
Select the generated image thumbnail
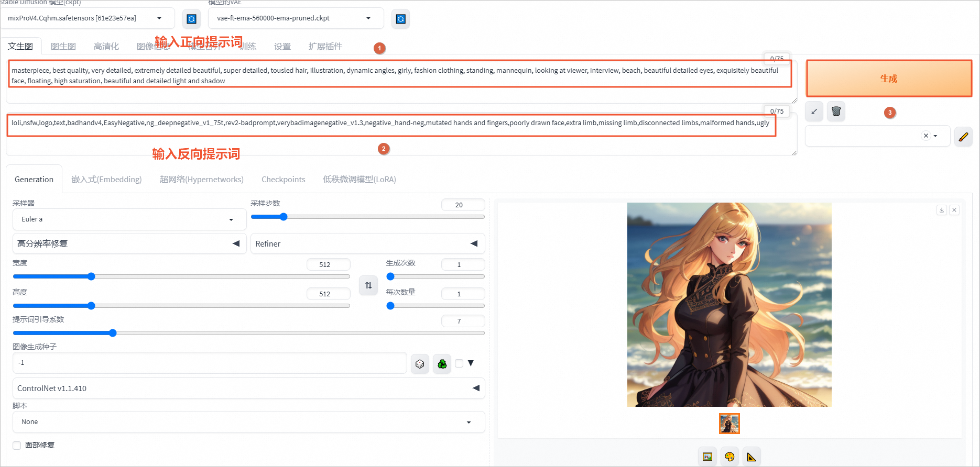point(729,424)
